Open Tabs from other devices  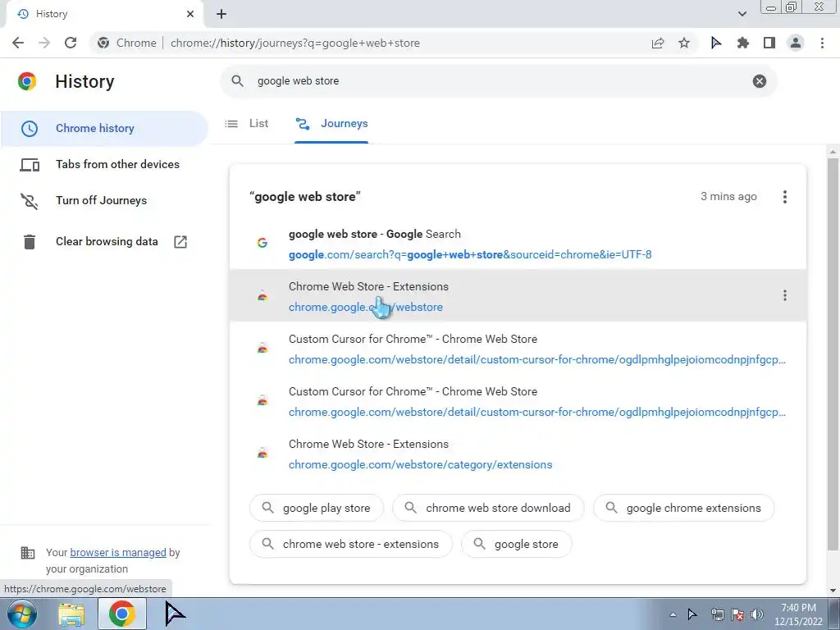[x=104, y=164]
